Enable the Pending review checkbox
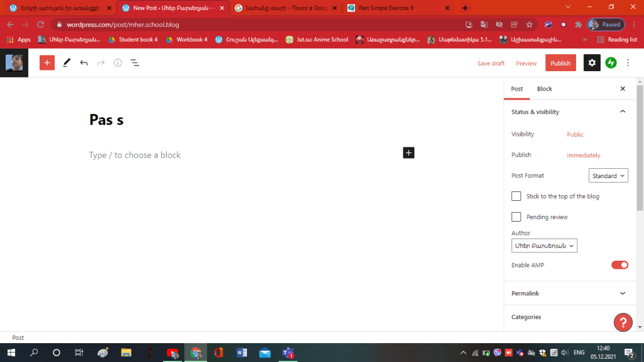Image resolution: width=644 pixels, height=362 pixels. tap(516, 217)
